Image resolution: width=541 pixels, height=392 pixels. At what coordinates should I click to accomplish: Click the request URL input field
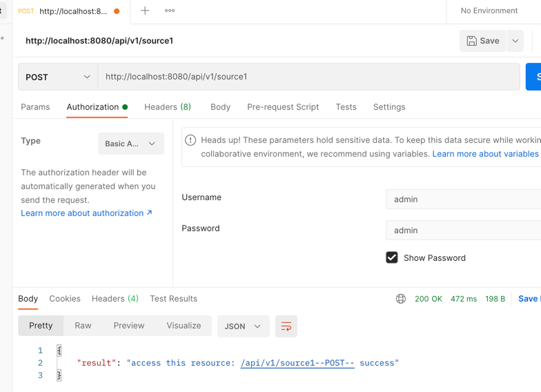[x=308, y=77]
